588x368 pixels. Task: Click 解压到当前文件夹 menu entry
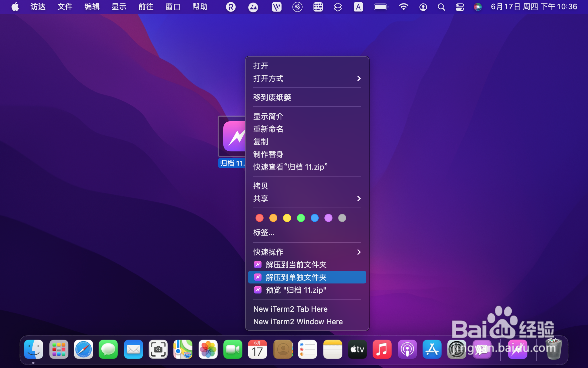click(x=296, y=265)
